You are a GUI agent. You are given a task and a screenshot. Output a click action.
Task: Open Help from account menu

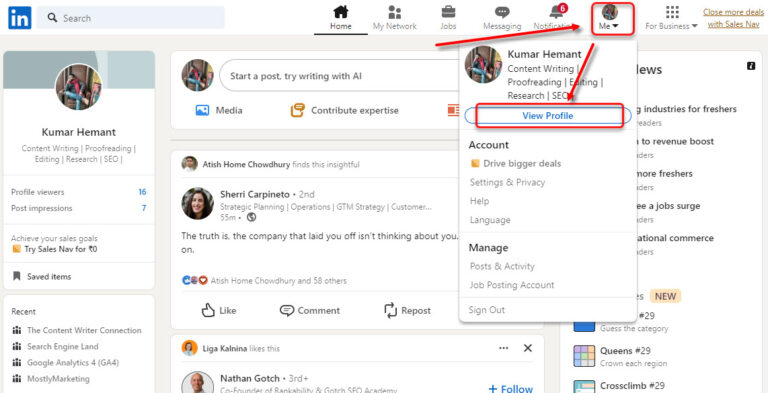[x=479, y=201]
